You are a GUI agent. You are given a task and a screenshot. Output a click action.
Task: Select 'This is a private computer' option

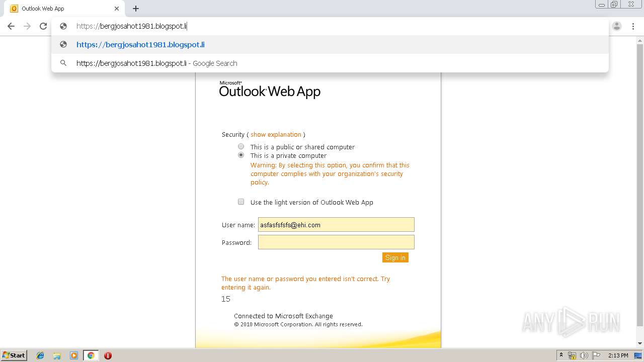pos(241,155)
